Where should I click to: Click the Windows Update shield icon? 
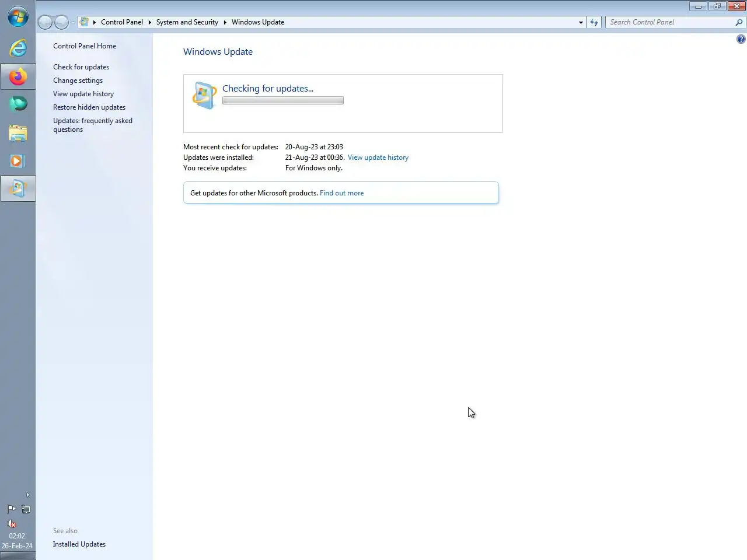tap(204, 96)
